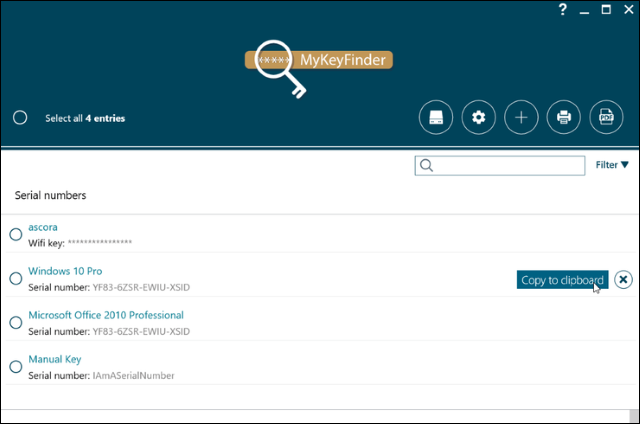Print entries using the printer icon
The image size is (640, 424).
point(564,118)
